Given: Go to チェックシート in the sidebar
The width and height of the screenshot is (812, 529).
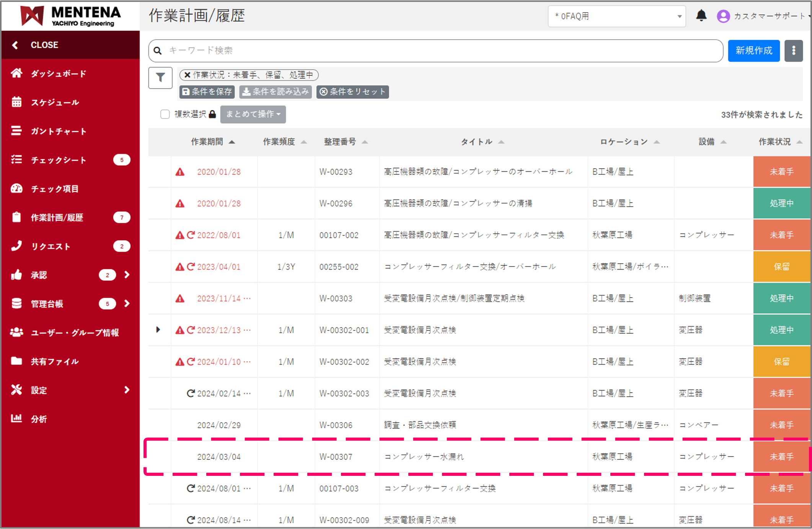Looking at the screenshot, I should click(x=58, y=160).
